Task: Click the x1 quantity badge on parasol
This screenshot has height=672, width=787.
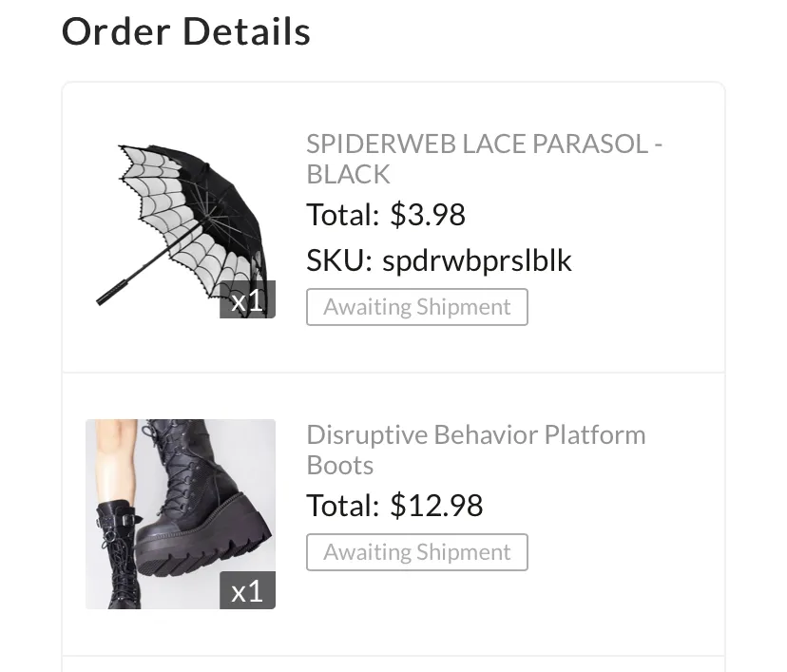Action: click(247, 299)
